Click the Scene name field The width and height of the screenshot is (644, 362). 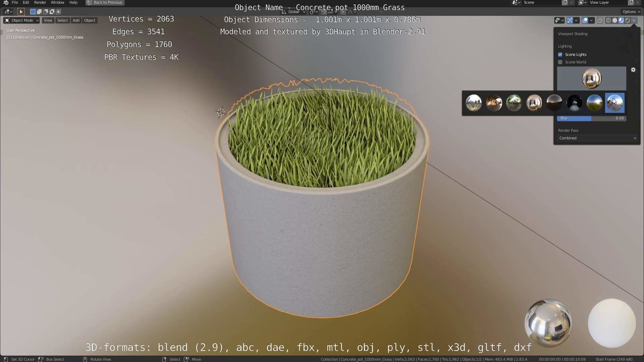(542, 2)
